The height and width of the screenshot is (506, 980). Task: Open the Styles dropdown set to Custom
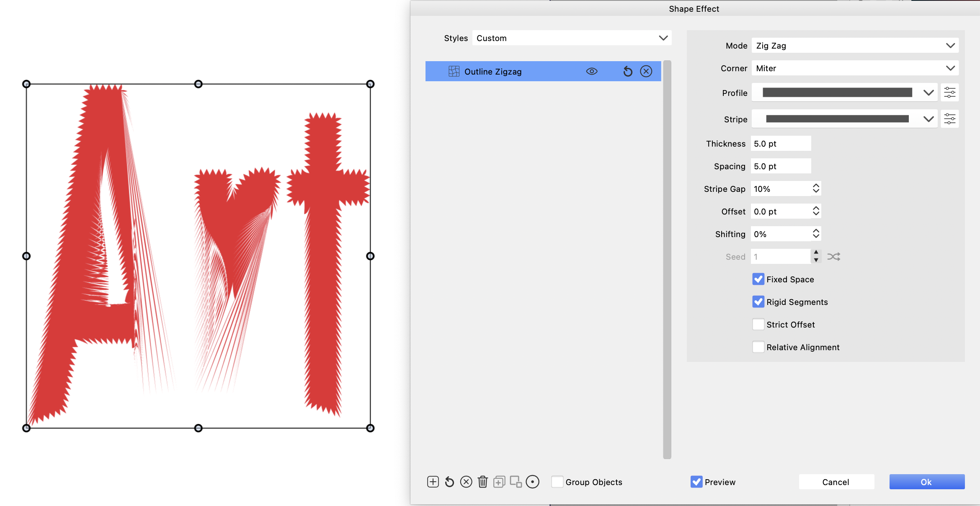tap(571, 38)
